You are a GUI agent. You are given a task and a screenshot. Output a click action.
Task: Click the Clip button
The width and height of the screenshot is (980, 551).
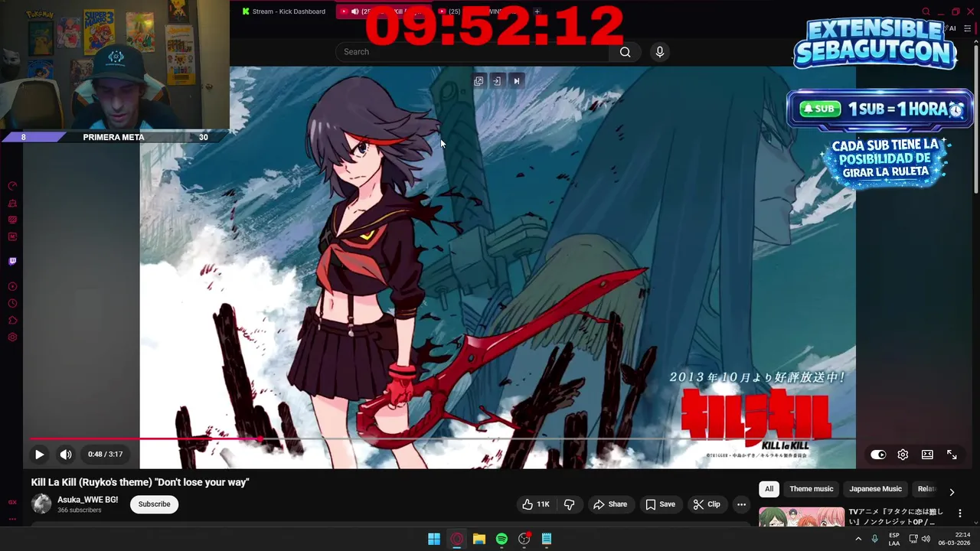coord(707,504)
